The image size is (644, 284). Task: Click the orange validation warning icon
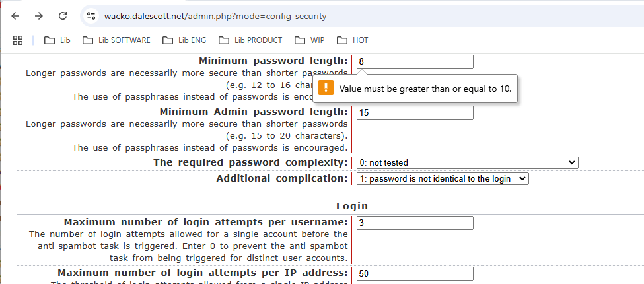click(x=326, y=88)
